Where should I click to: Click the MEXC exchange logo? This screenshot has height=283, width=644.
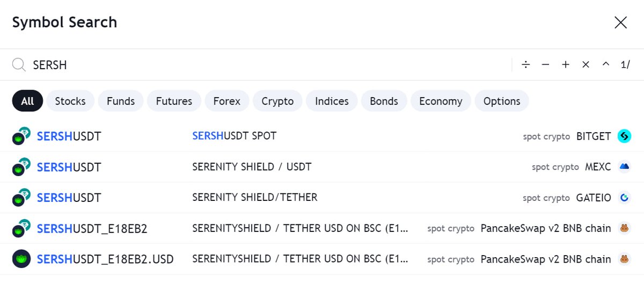(624, 167)
